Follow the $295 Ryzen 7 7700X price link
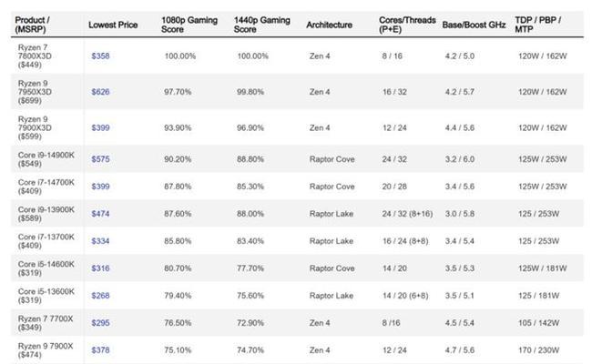592x364 pixels. point(100,323)
